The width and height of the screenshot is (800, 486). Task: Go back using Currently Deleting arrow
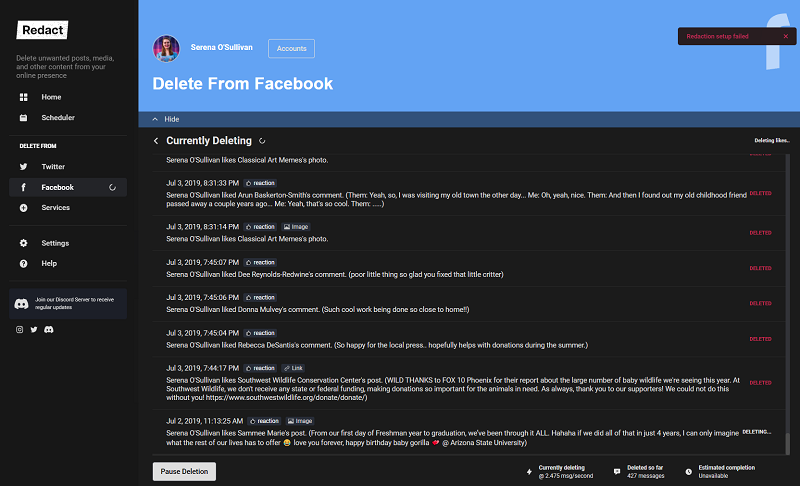156,141
